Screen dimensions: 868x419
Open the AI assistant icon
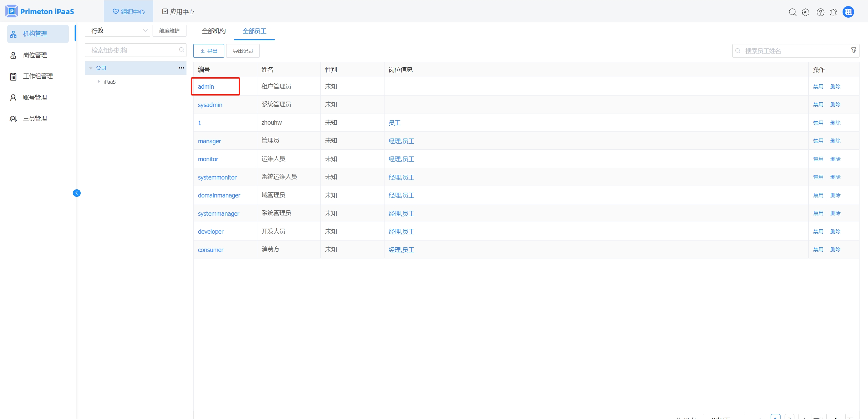click(806, 12)
